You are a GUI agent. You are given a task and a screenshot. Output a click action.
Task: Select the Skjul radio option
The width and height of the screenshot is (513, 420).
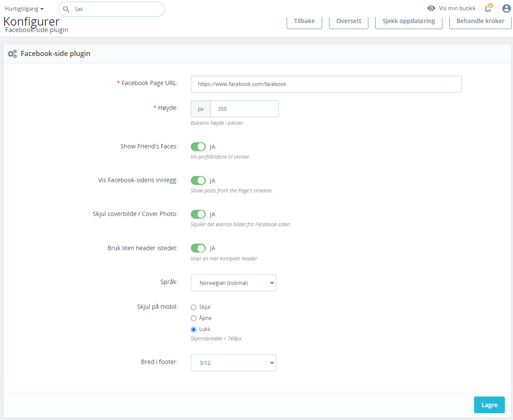coord(194,307)
